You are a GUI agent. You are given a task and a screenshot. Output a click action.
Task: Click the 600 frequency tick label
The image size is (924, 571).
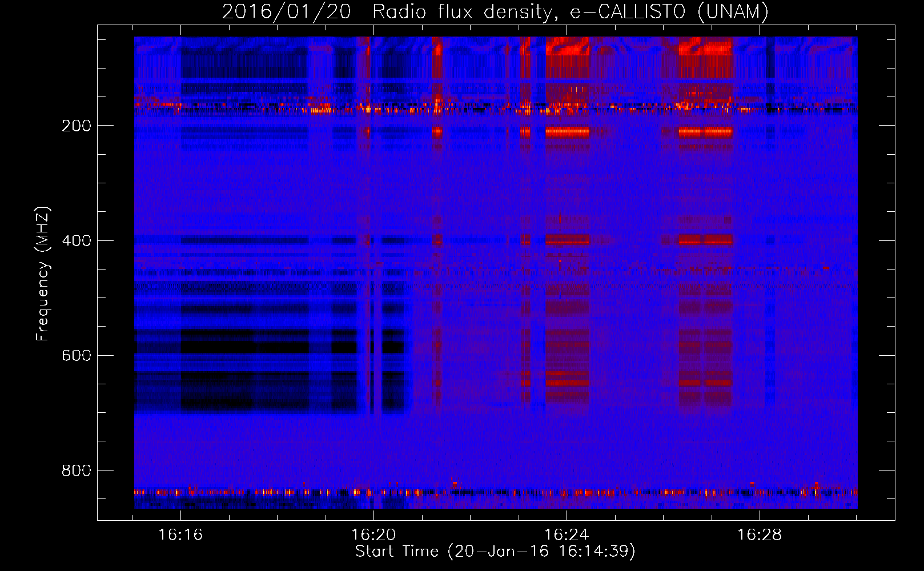tap(77, 355)
